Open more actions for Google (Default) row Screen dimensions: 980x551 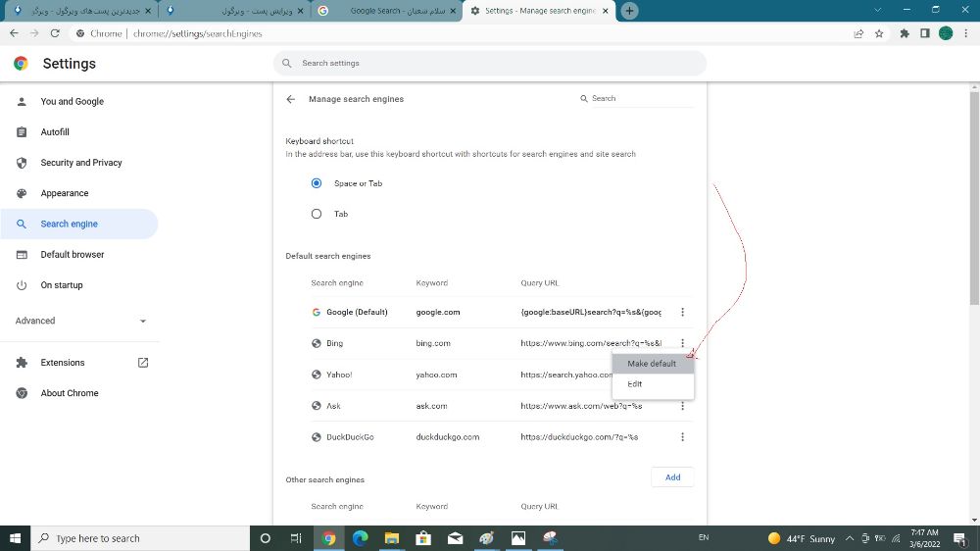[682, 312]
